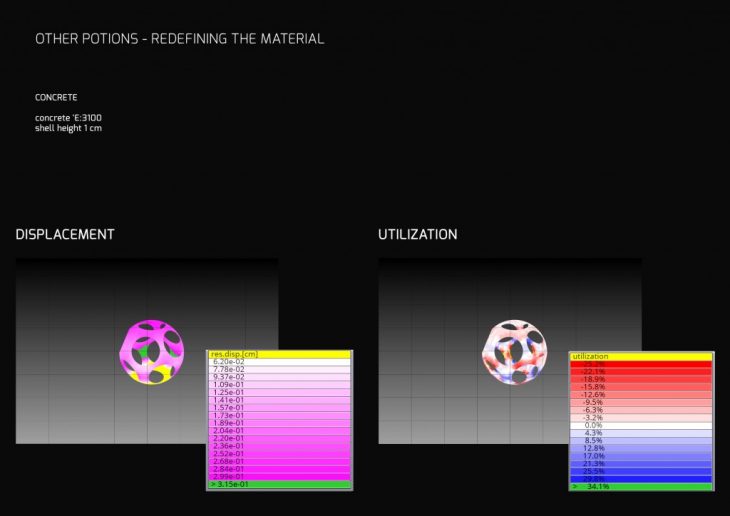Screen dimensions: 730x516
Task: Click the yellow utilization legend header
Action: (641, 356)
